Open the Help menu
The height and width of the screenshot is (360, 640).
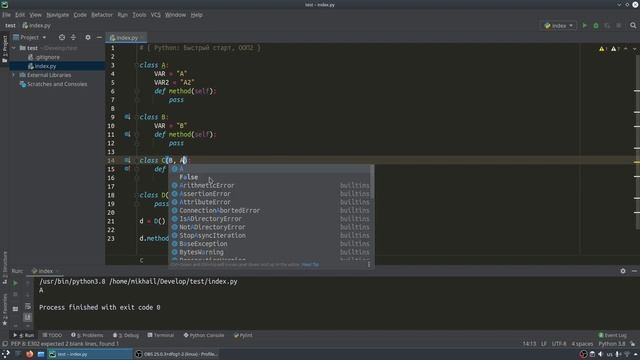(x=196, y=15)
